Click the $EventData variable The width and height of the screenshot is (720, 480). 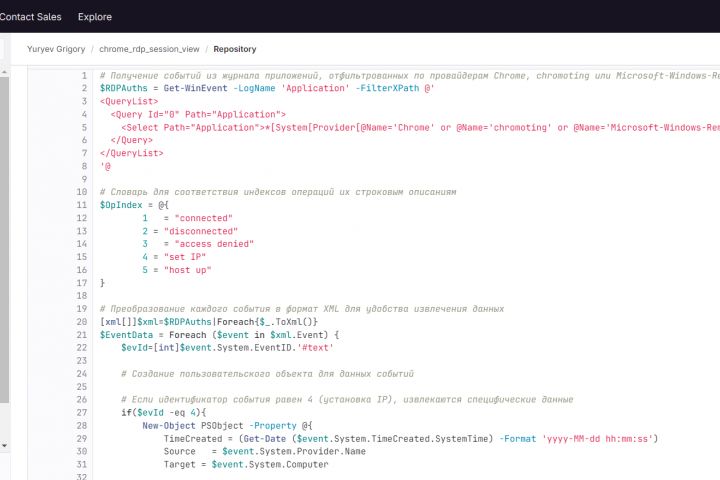[x=126, y=335]
